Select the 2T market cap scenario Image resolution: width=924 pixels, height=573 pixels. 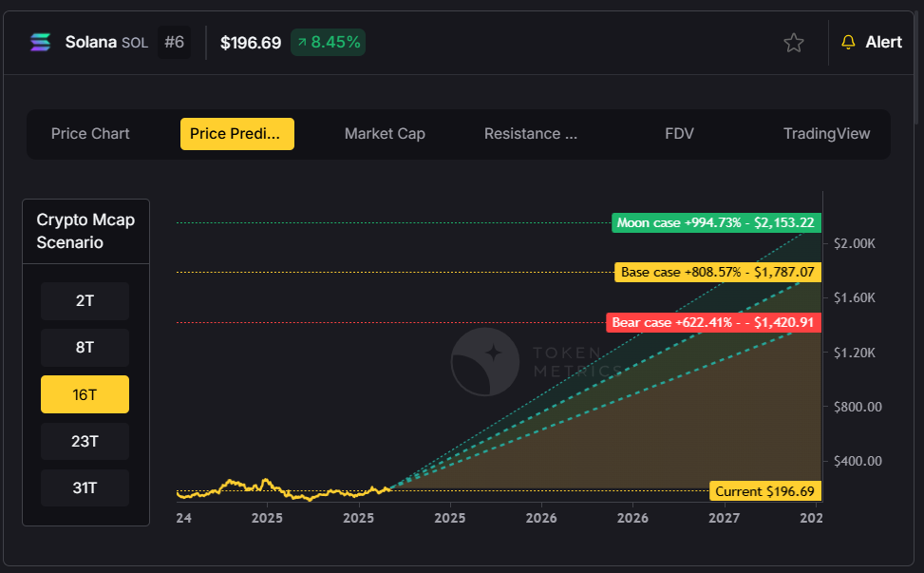(x=85, y=300)
